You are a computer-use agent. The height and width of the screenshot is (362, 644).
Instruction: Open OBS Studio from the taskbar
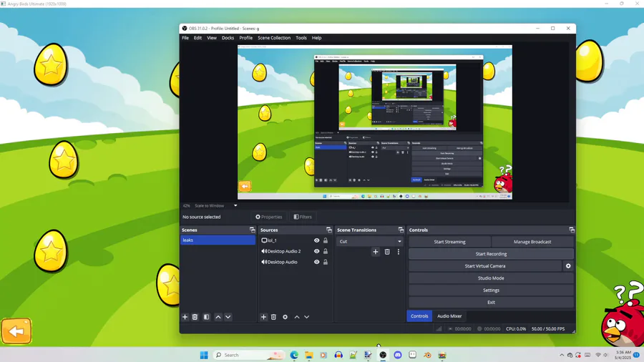click(383, 355)
